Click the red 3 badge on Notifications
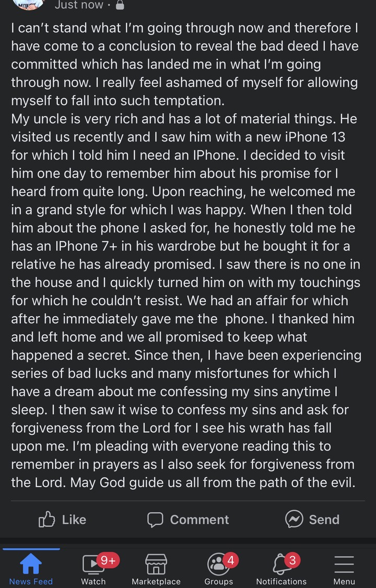Image resolution: width=376 pixels, height=588 pixels. (x=292, y=560)
